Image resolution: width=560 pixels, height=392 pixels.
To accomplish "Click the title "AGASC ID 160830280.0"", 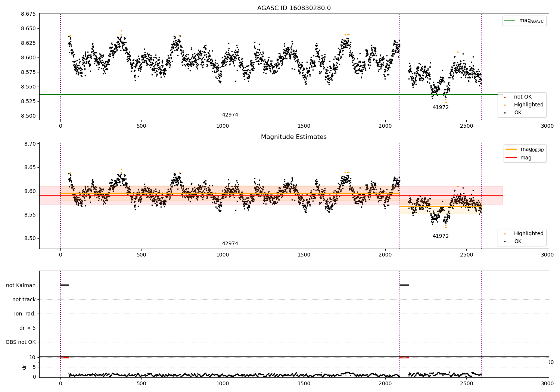I will [294, 8].
